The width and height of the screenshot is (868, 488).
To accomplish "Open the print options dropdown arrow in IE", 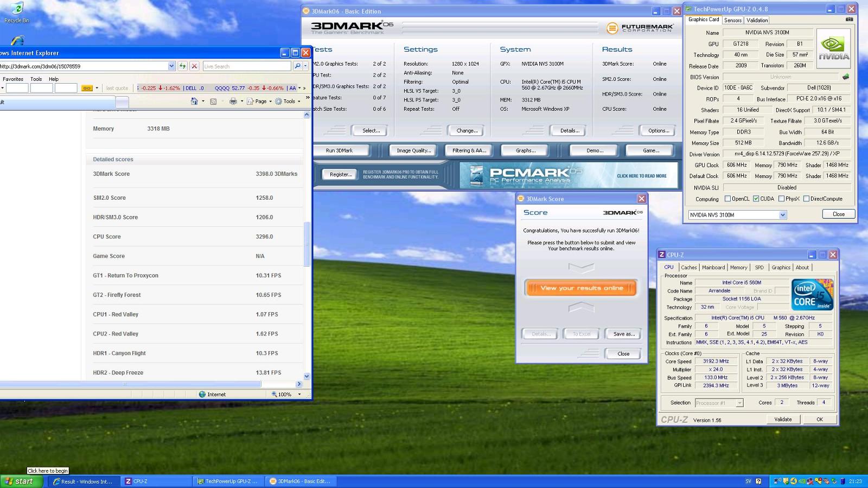I will pos(242,101).
